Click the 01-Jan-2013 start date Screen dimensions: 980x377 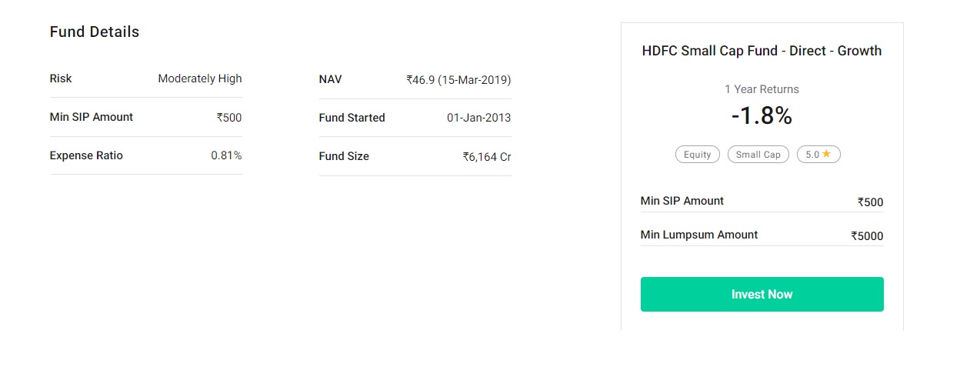click(x=478, y=118)
